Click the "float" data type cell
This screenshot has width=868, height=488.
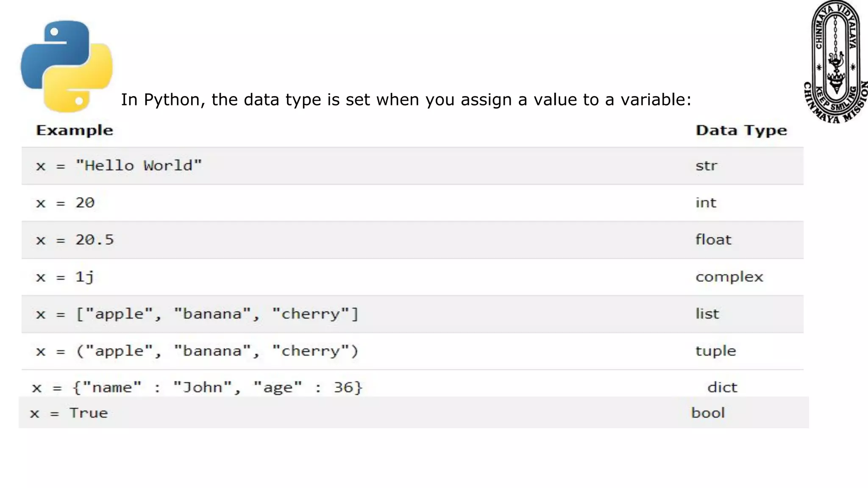coord(713,240)
